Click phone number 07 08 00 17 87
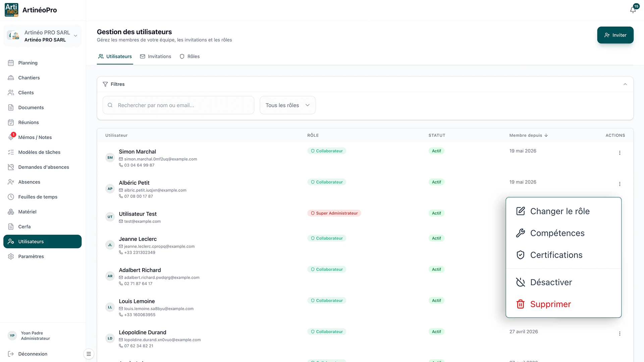Image resolution: width=644 pixels, height=362 pixels. click(139, 196)
